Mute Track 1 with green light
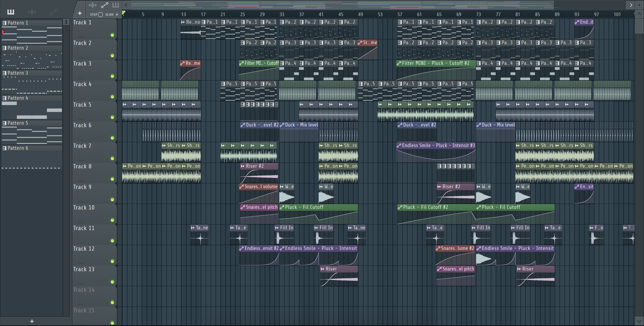Image resolution: width=644 pixels, height=326 pixels. [x=112, y=35]
